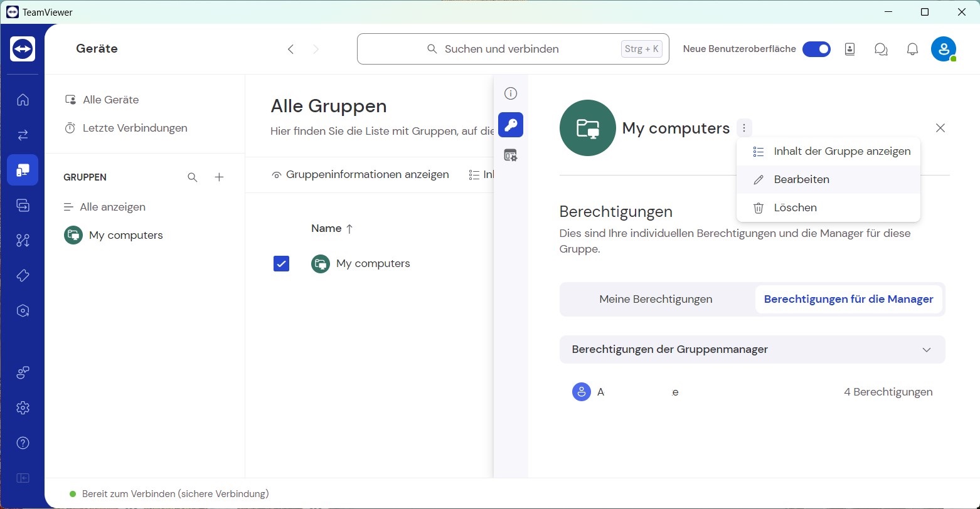
Task: Click the notifications bell icon
Action: tap(912, 49)
